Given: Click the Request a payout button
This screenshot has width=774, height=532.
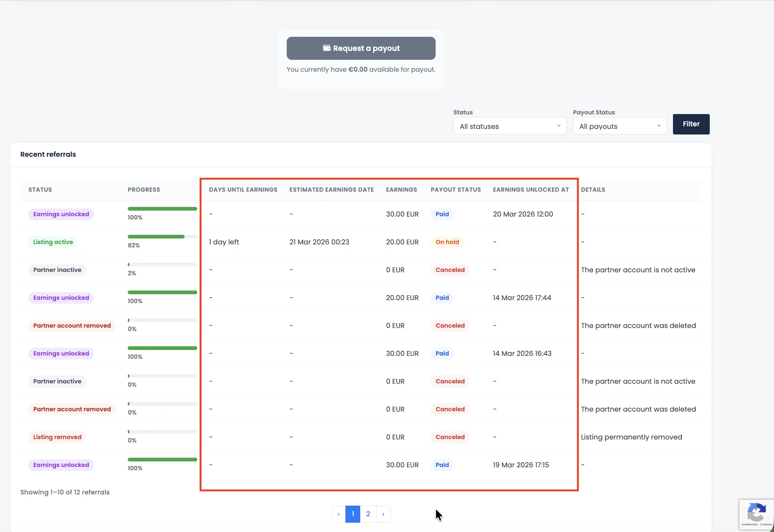Looking at the screenshot, I should coord(361,48).
